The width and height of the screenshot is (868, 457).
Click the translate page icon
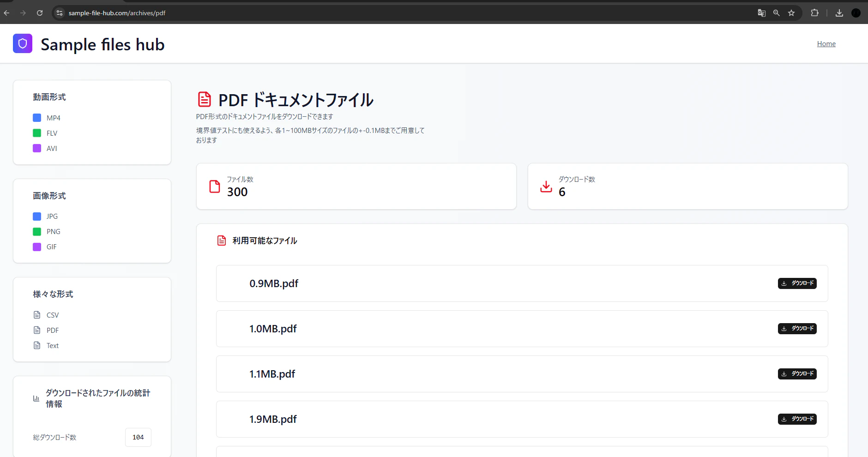pos(762,13)
